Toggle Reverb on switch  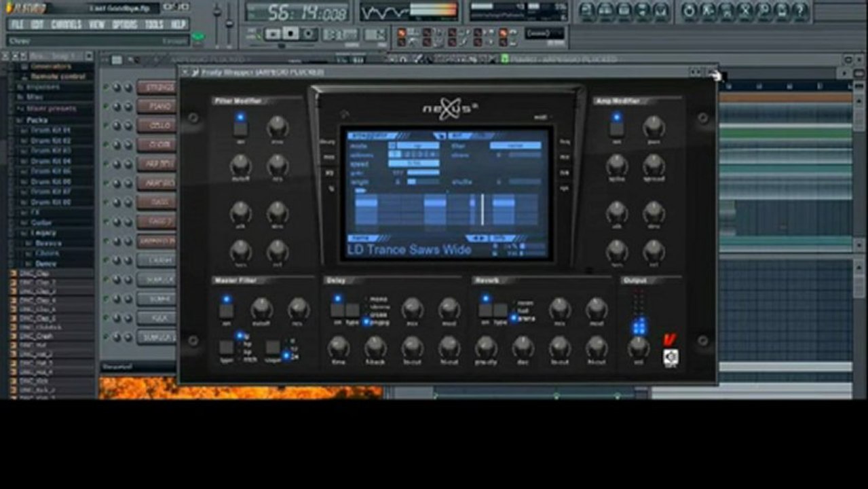tap(485, 310)
